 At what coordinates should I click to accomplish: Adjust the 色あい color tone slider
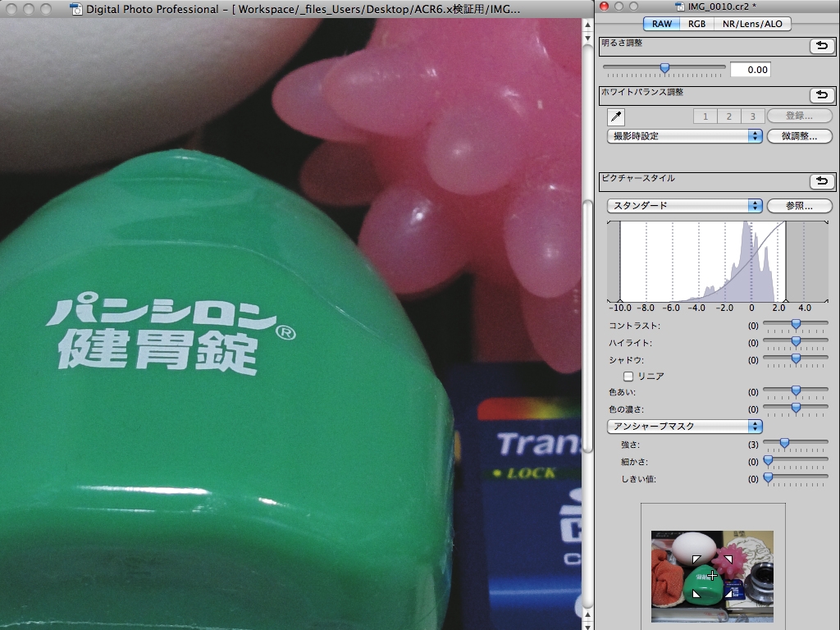pos(796,391)
